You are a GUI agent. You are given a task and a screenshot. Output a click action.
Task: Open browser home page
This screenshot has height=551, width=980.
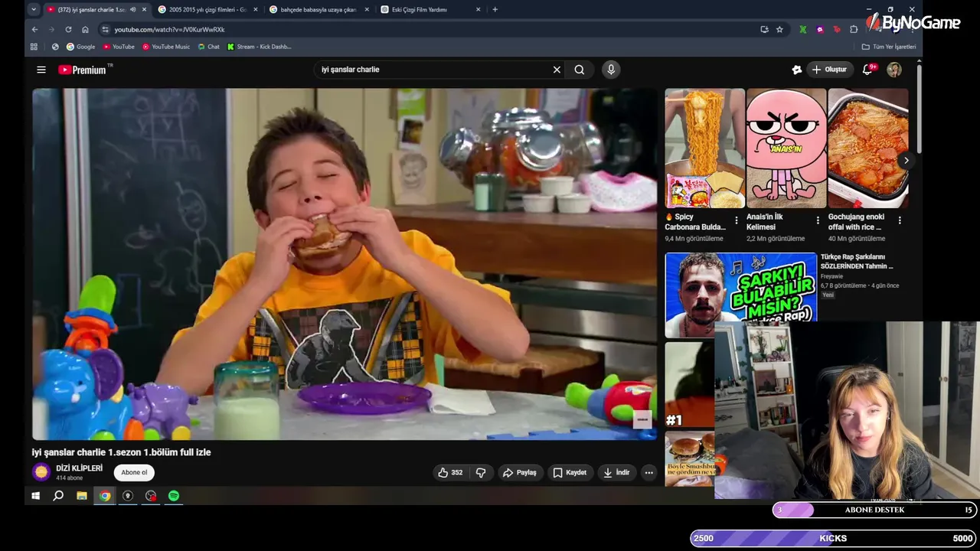85,29
